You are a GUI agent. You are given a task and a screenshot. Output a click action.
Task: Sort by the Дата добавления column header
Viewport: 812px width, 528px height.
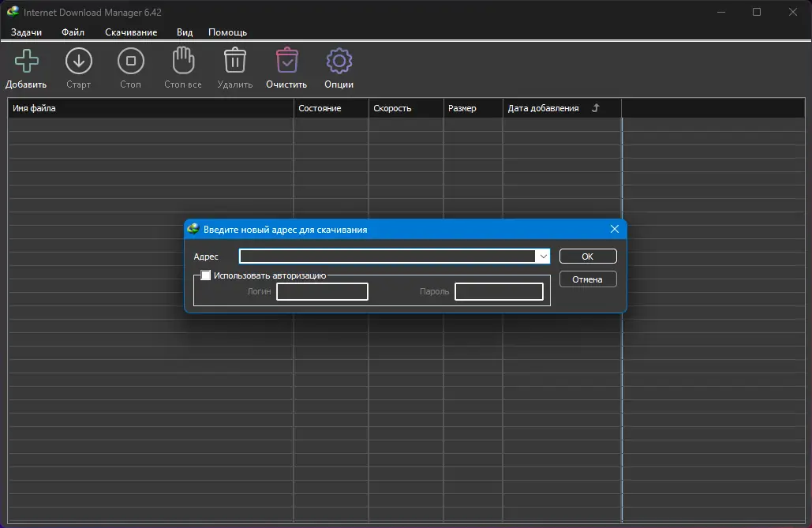coord(562,108)
